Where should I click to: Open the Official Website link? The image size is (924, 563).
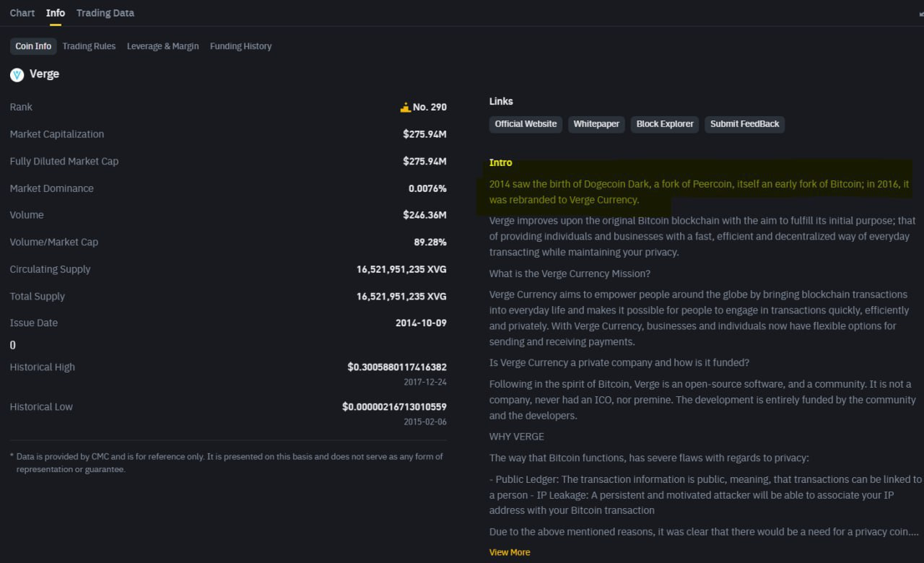pyautogui.click(x=526, y=124)
